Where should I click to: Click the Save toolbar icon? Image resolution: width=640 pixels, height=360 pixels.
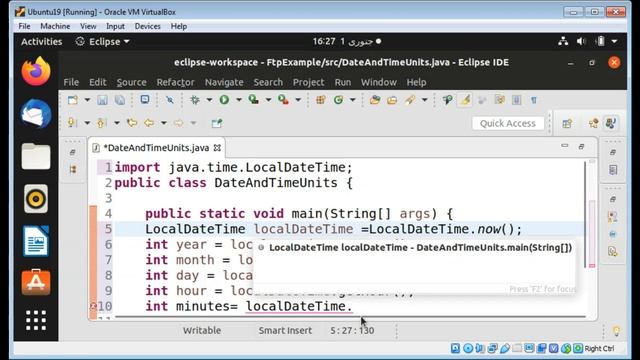coord(102,100)
